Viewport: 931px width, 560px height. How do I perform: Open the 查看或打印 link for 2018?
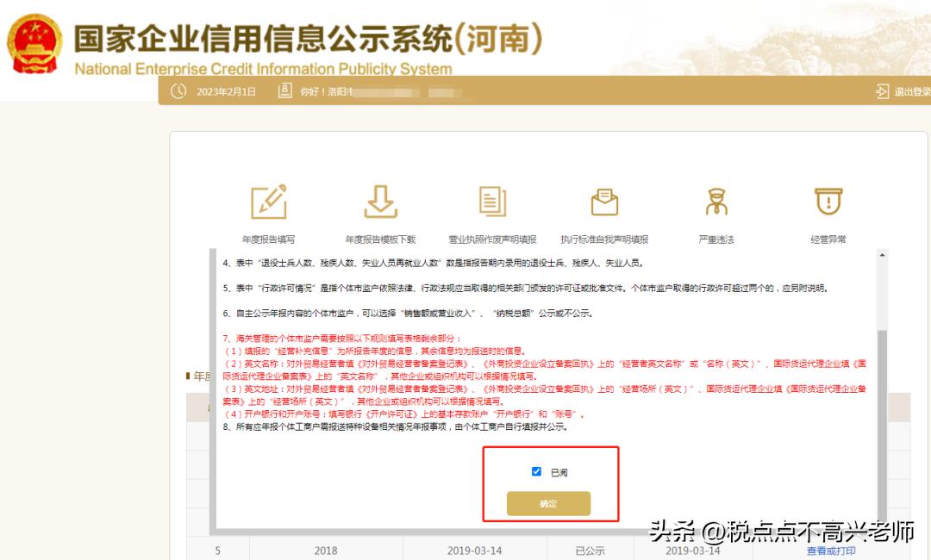tap(831, 551)
